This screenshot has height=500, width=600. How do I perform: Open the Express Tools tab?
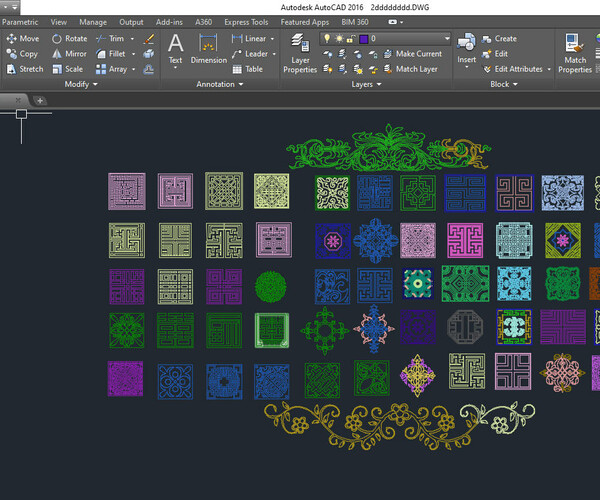(x=246, y=22)
